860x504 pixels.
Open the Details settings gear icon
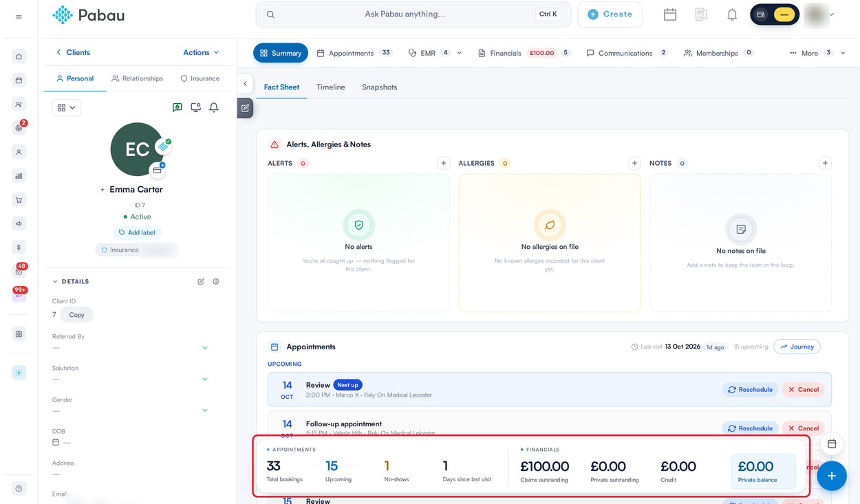tap(216, 281)
